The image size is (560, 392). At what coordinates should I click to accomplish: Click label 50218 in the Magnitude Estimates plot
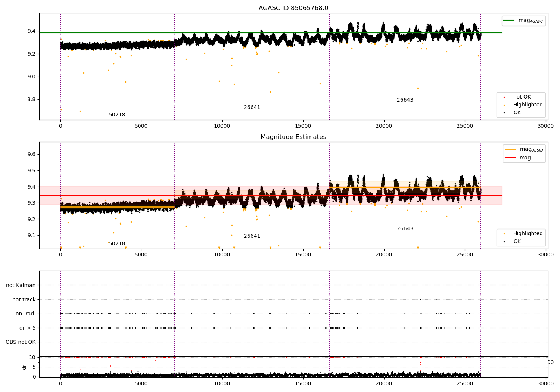tap(117, 244)
